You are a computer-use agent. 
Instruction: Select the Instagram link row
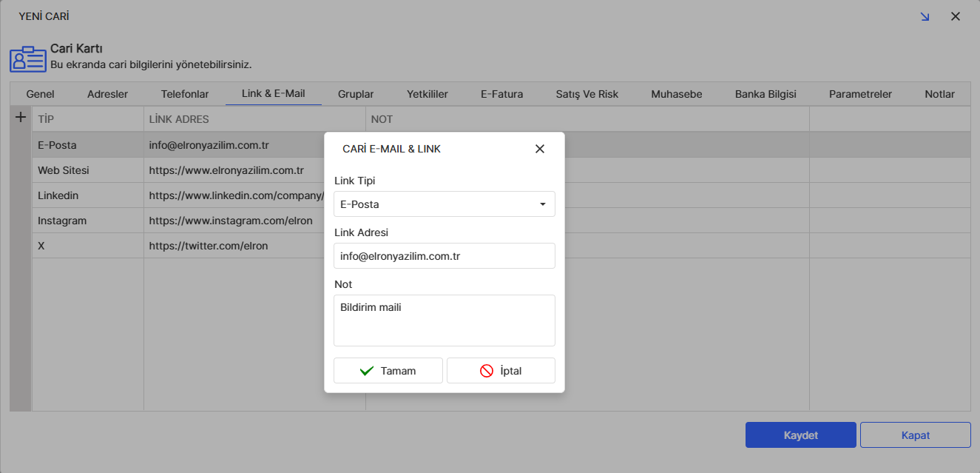[62, 221]
